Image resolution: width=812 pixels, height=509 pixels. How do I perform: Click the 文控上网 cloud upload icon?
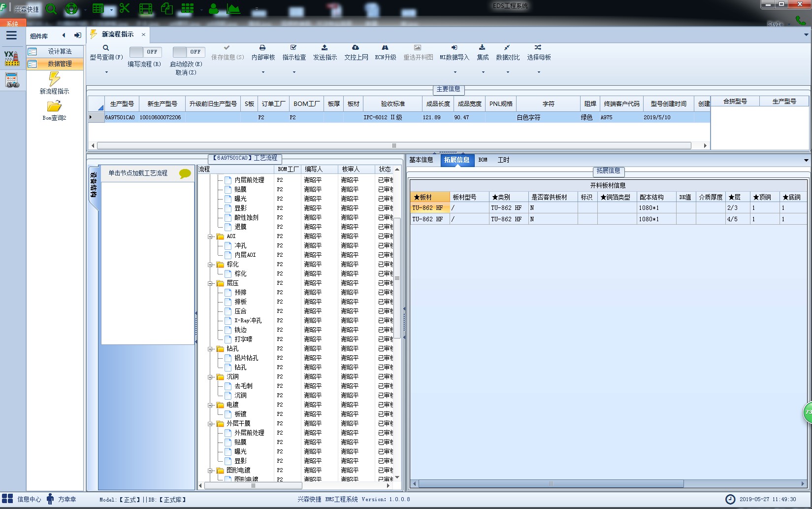click(356, 48)
